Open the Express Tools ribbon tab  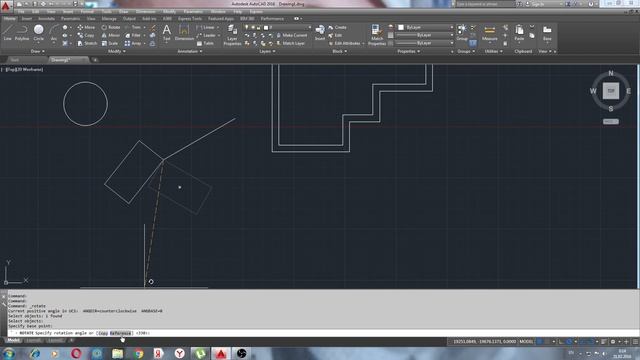(x=190, y=19)
